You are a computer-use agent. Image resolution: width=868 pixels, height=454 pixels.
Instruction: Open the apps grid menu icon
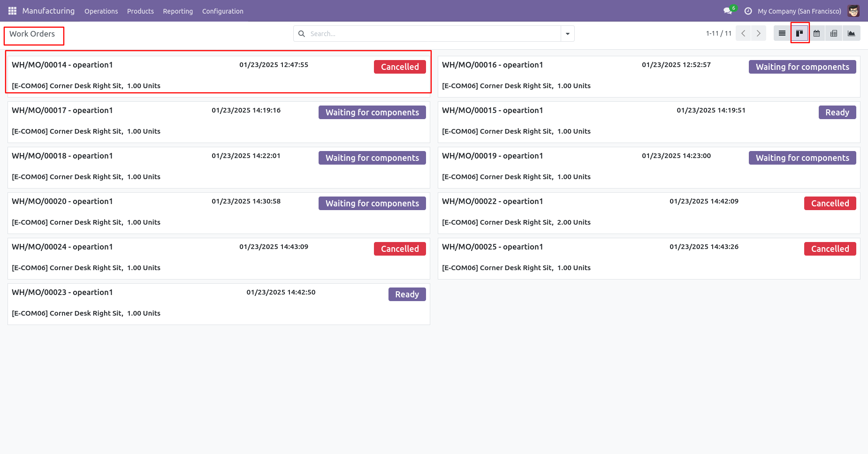[x=12, y=11]
